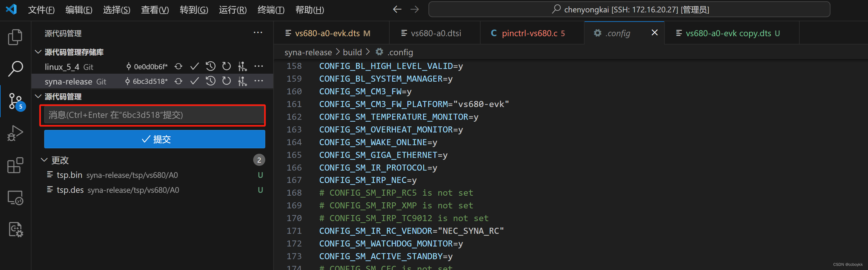Open Run and Debug view

[15, 133]
